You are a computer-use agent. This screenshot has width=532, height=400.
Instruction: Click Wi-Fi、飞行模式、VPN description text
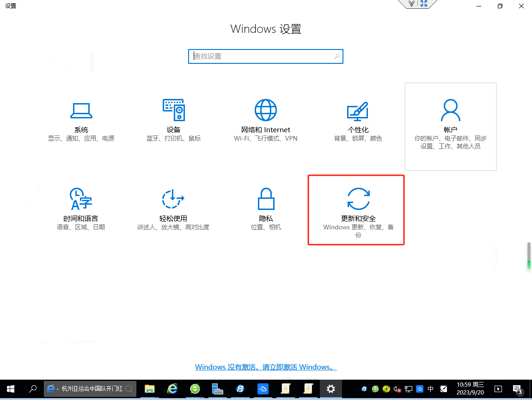coord(266,139)
